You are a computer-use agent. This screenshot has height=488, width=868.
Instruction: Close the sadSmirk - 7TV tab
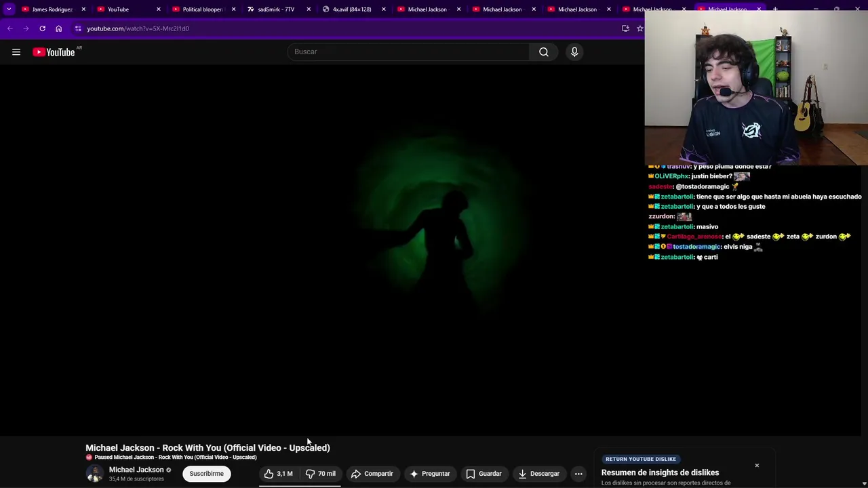[x=309, y=9]
